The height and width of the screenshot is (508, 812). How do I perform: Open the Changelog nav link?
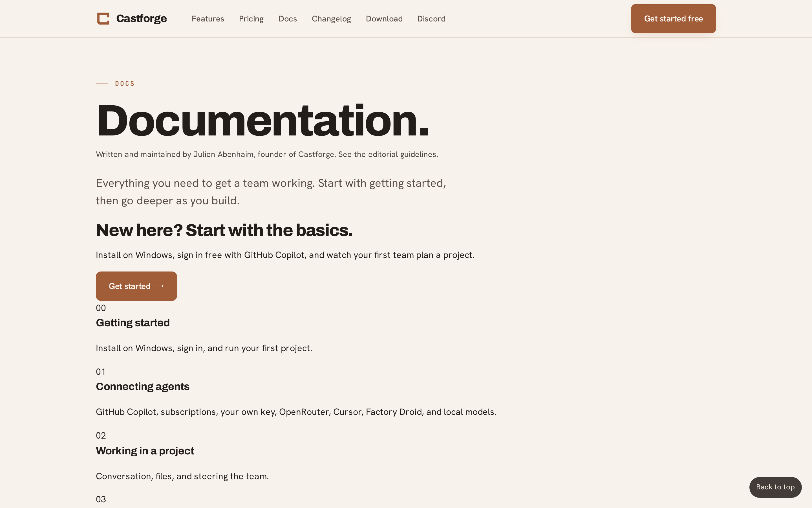[x=331, y=19]
